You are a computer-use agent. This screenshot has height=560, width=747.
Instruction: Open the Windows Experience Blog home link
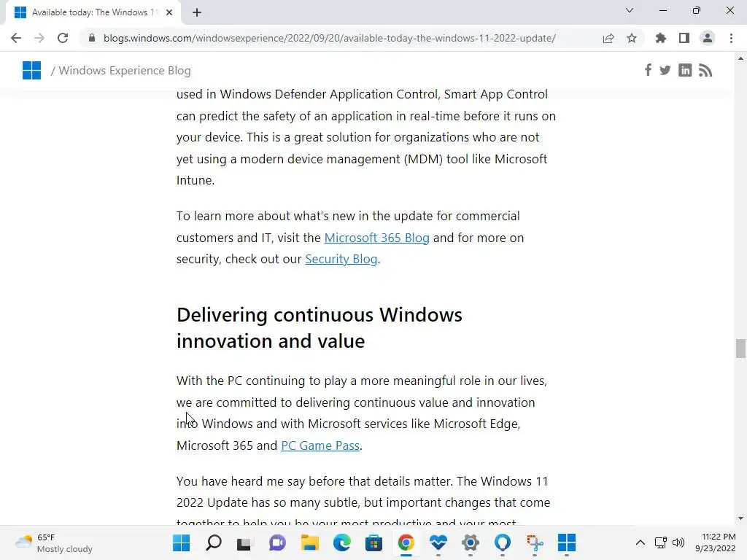124,71
